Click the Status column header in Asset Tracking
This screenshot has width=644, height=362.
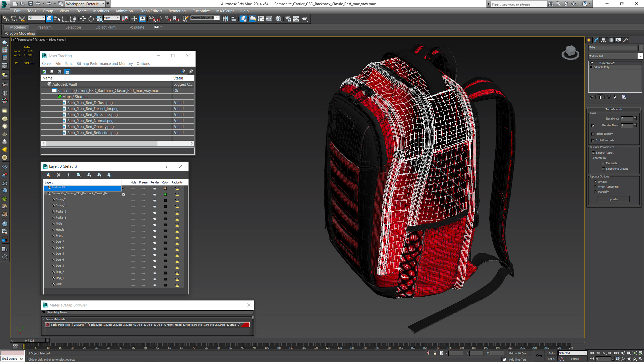click(x=183, y=78)
